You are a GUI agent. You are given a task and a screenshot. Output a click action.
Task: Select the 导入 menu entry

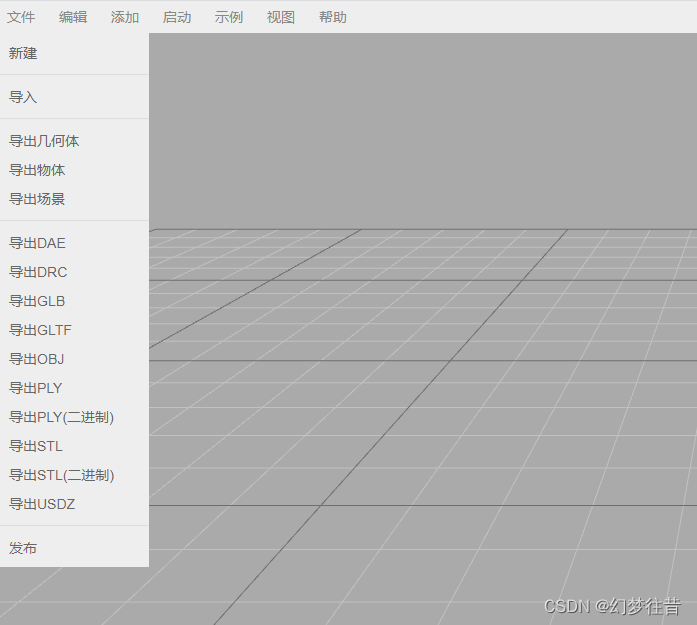click(x=74, y=97)
